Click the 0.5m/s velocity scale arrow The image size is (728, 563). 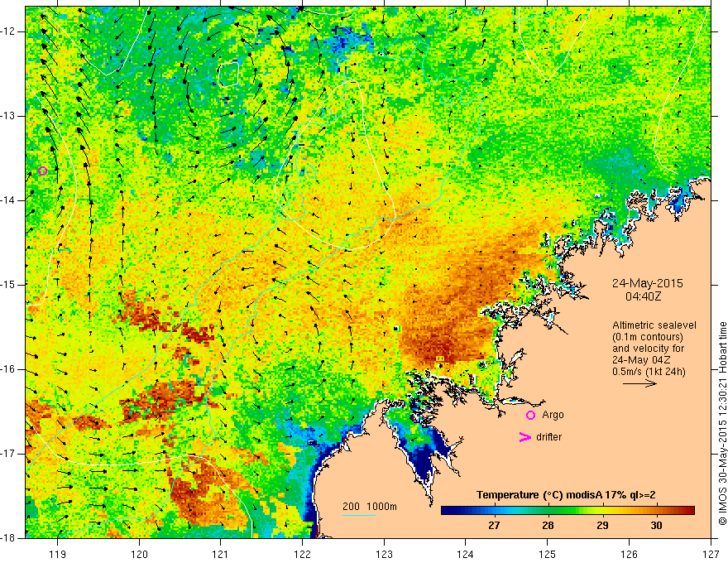click(639, 383)
